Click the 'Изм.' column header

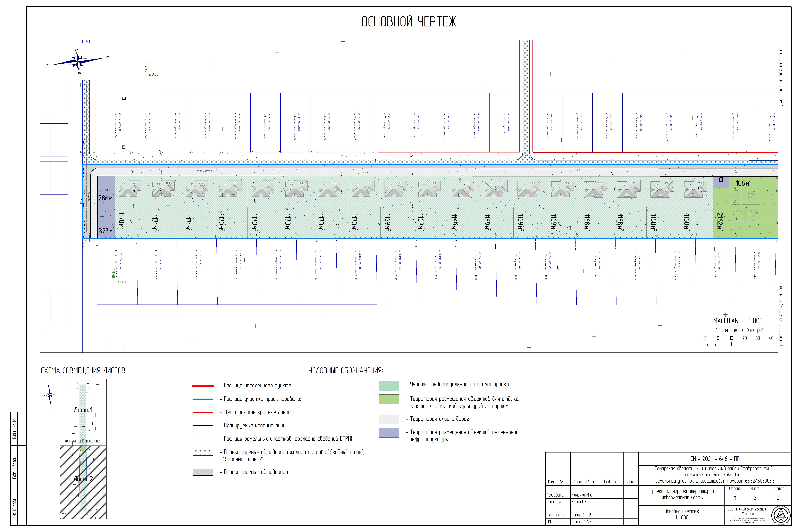pyautogui.click(x=551, y=482)
